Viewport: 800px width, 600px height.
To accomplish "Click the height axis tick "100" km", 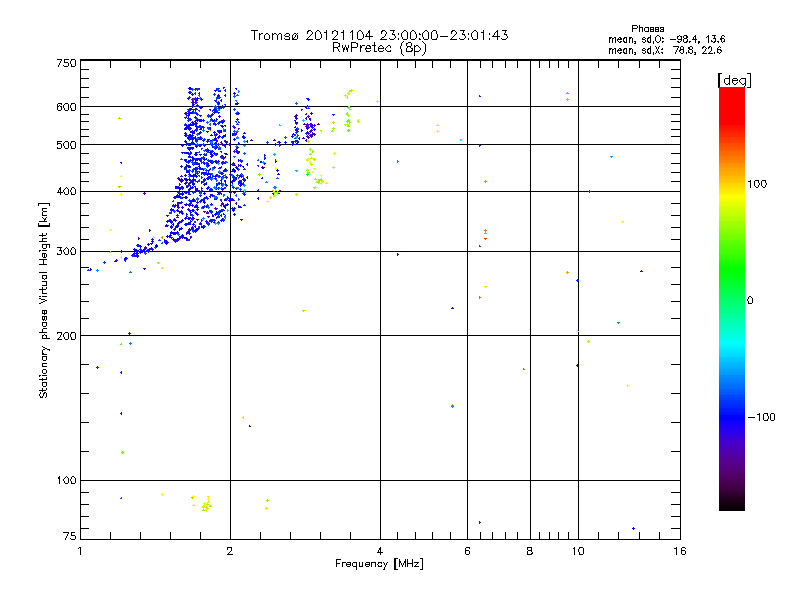I will pos(66,480).
